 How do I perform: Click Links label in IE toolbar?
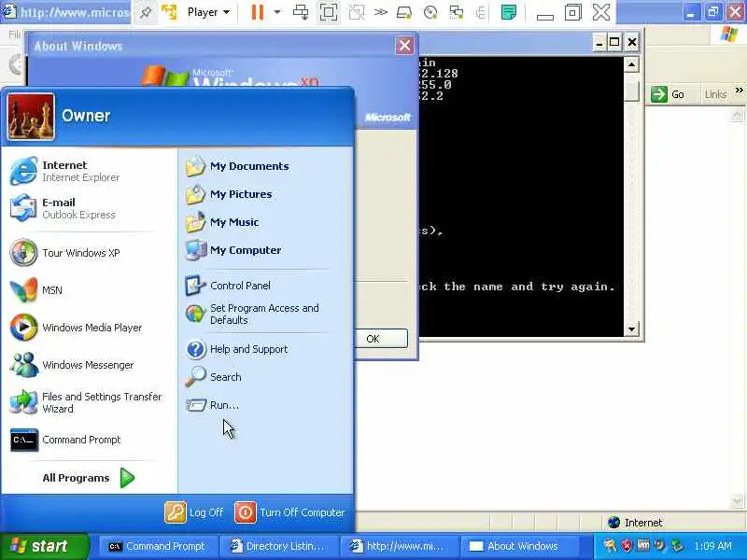point(715,94)
